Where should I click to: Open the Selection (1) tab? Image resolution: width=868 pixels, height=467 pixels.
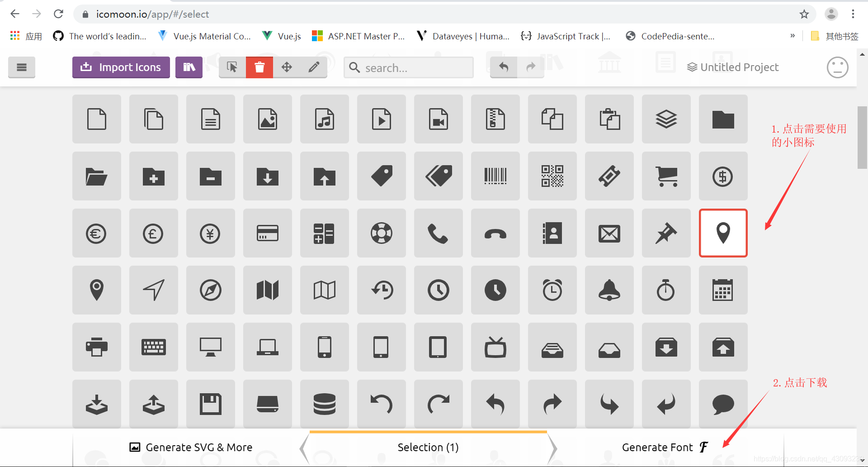point(428,448)
